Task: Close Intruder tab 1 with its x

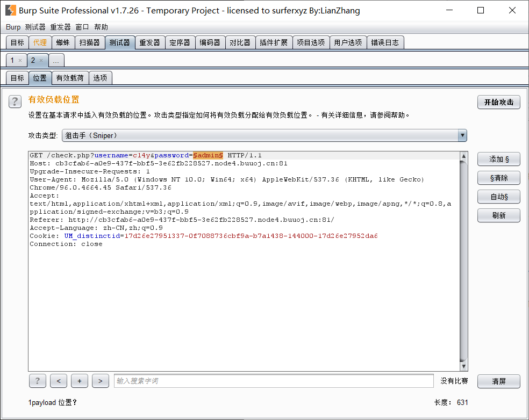Action: pos(20,61)
